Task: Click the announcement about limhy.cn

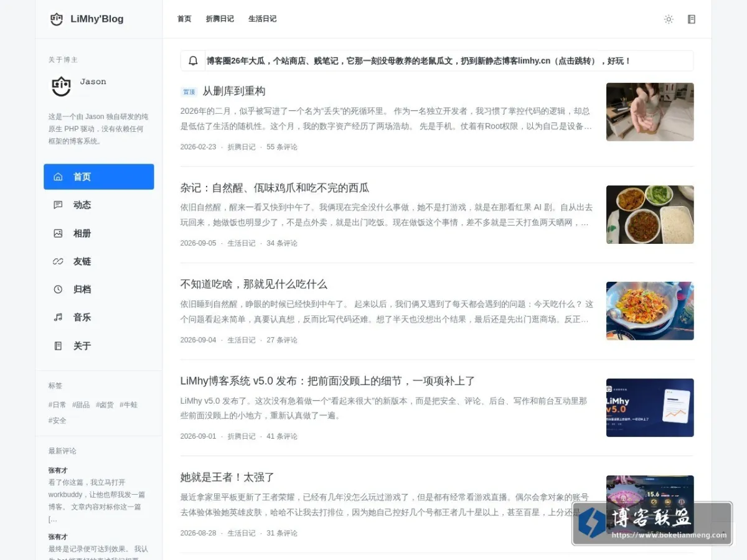Action: [419, 61]
